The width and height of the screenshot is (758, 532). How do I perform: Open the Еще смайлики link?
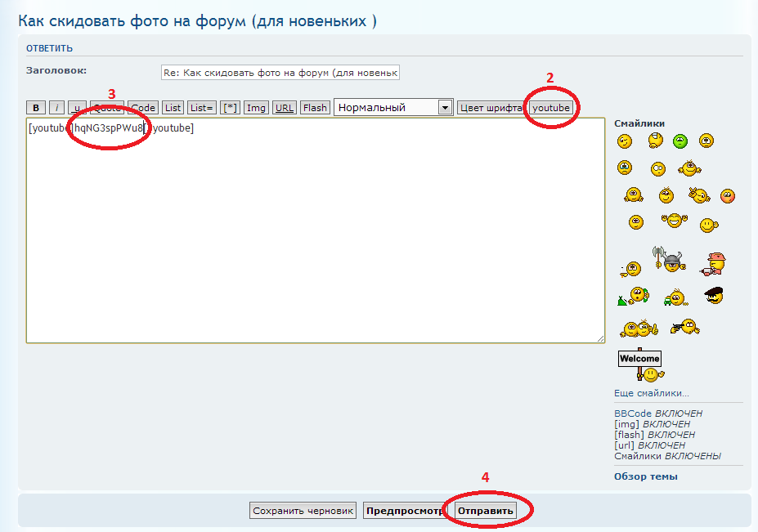pos(651,393)
